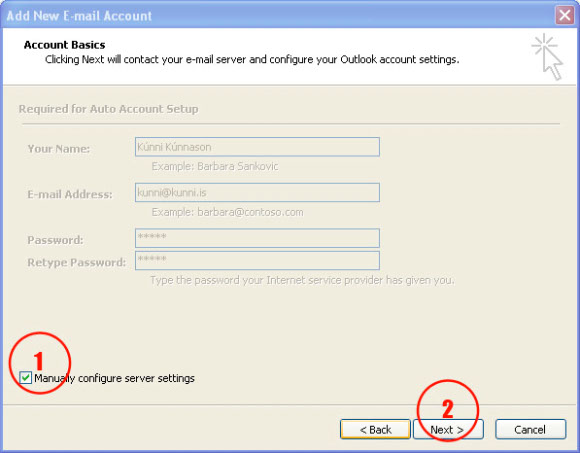Click the 'Manually configure server settings' label text
Viewport: 580px width, 453px height.
tap(114, 378)
